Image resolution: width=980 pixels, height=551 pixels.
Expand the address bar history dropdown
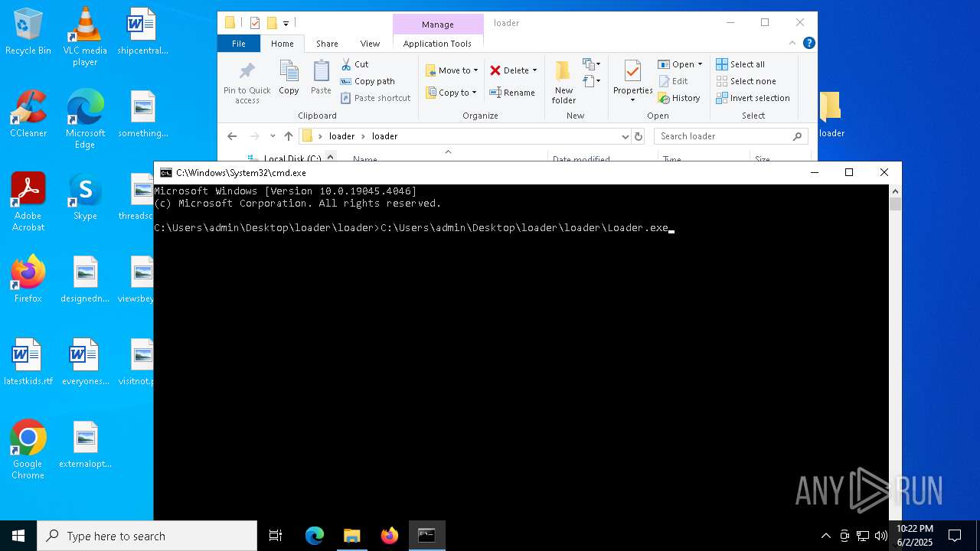(626, 136)
